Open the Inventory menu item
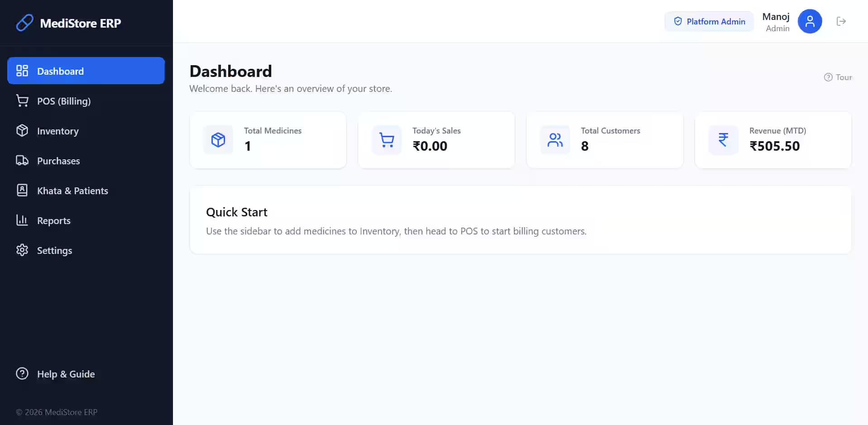 (86, 131)
